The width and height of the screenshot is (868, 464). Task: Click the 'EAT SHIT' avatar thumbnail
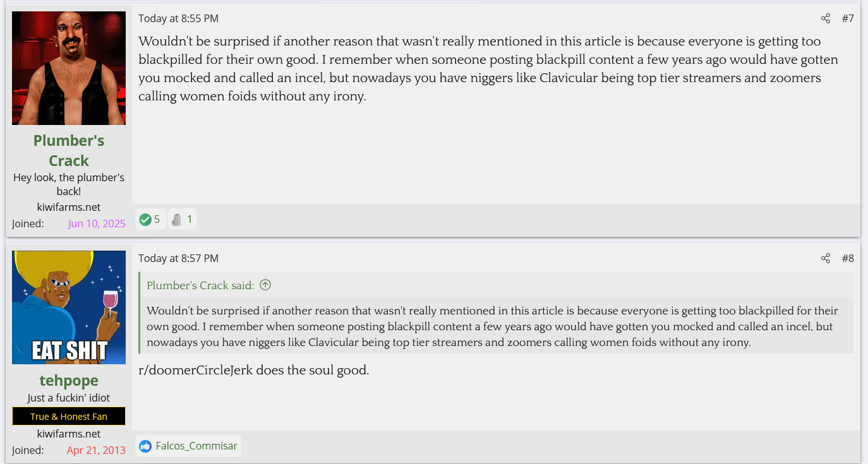69,307
